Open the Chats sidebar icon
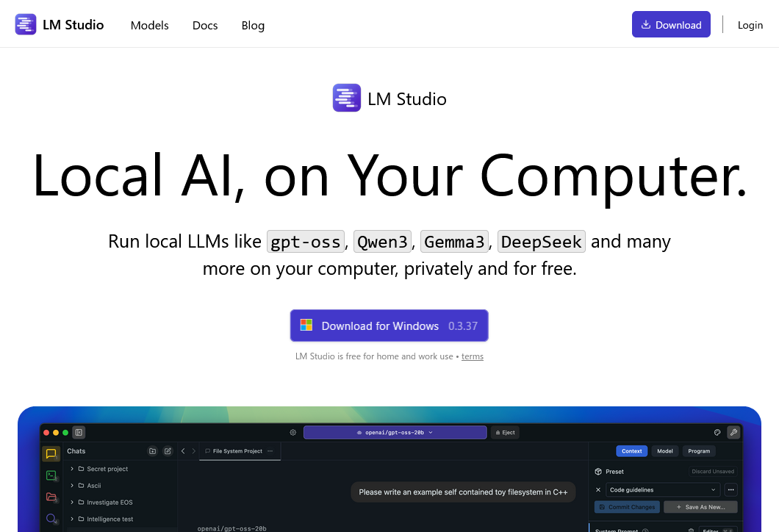Screen dimensions: 779x532 click(51, 453)
